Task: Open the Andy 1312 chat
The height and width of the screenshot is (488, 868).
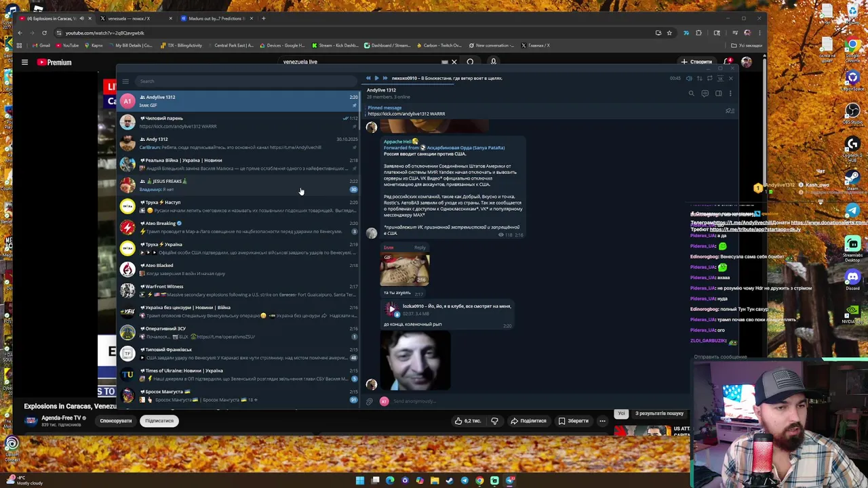Action: coord(238,143)
